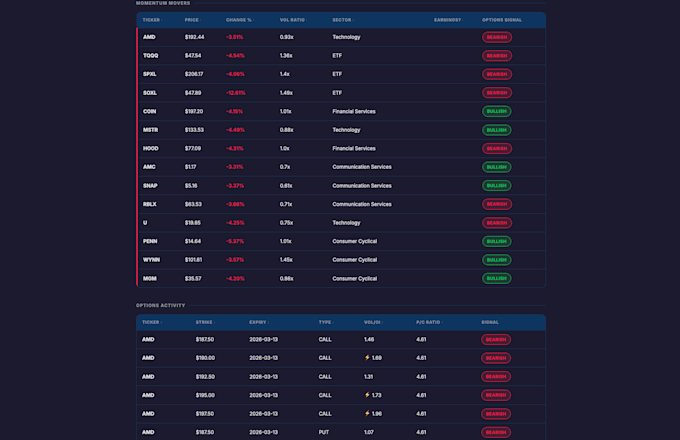Screen dimensions: 680x440
Task: Click the Bearish badge in HOOD row
Action: point(497,148)
